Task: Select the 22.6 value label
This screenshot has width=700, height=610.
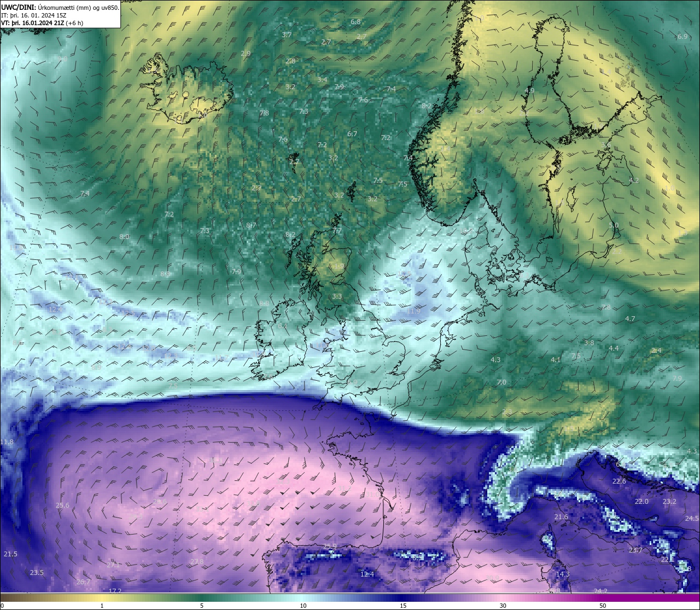Action: point(619,481)
